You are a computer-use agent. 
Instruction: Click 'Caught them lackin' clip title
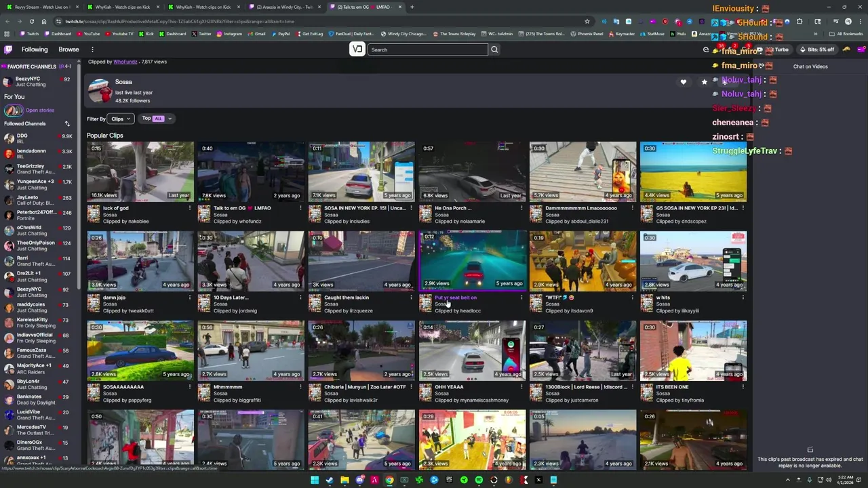click(347, 298)
